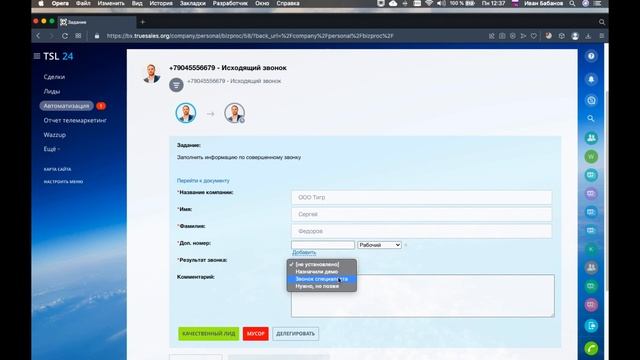Open the browser downloads icon
This screenshot has width=640, height=360.
(588, 36)
